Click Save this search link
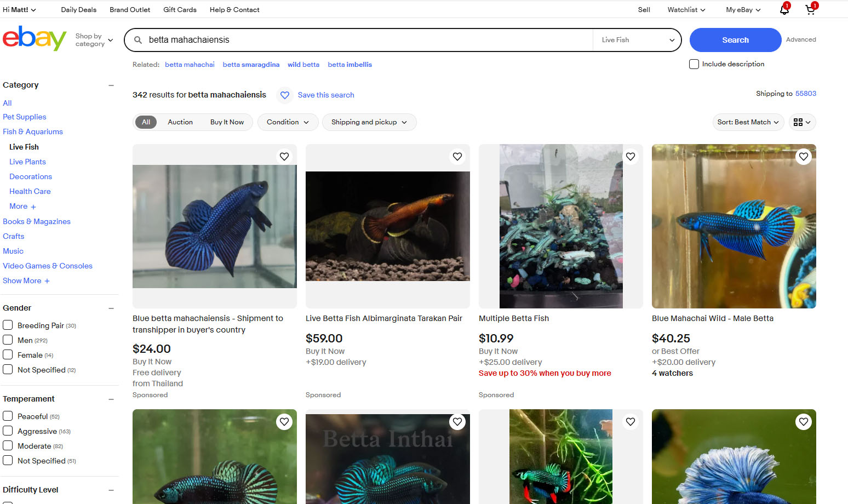 [326, 95]
